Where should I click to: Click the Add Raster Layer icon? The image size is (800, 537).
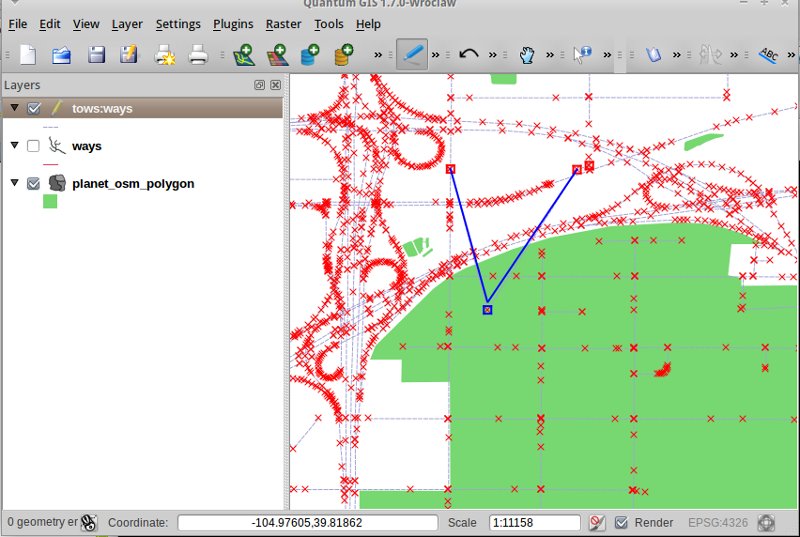point(277,55)
